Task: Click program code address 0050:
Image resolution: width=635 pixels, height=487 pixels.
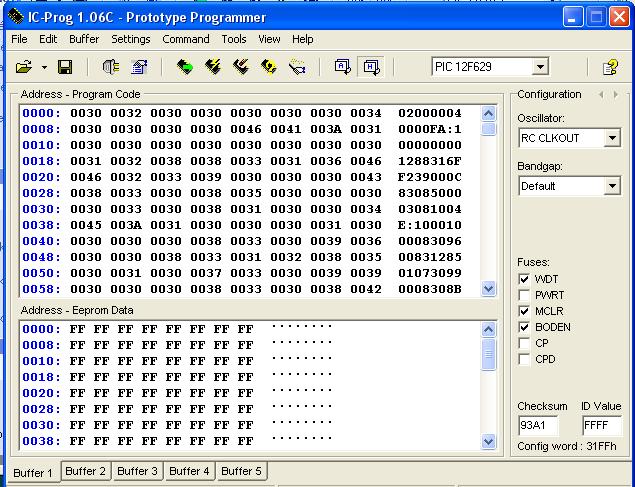Action: (x=41, y=273)
